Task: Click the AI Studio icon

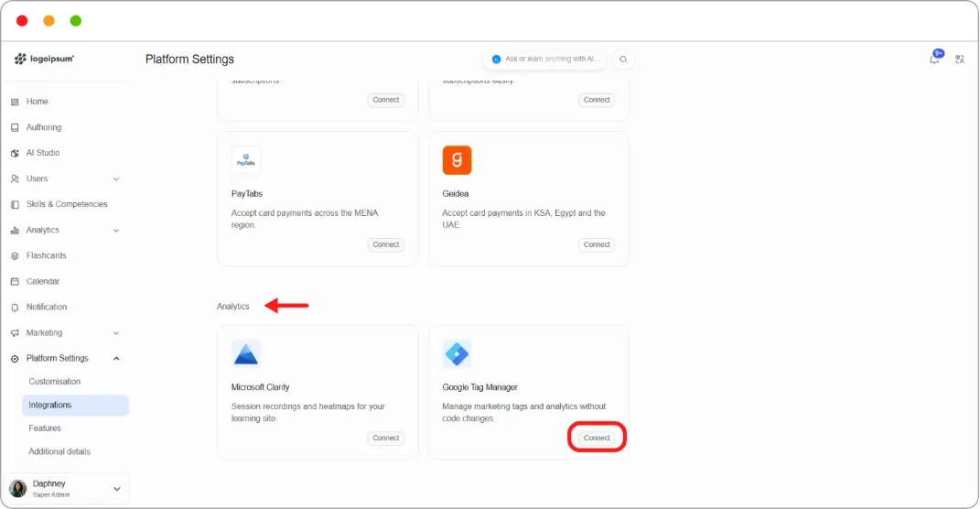Action: [x=15, y=153]
